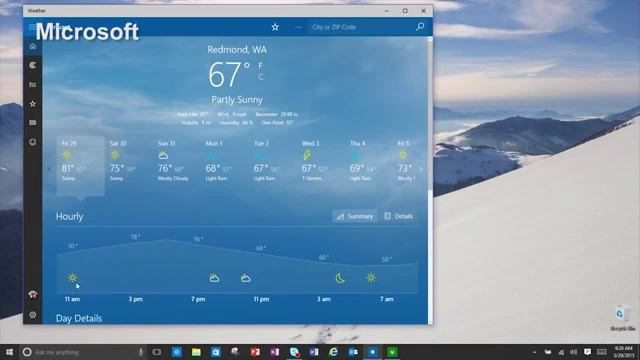Click the 3 am moon icon in hourly chart
This screenshot has width=640, height=360.
click(340, 278)
